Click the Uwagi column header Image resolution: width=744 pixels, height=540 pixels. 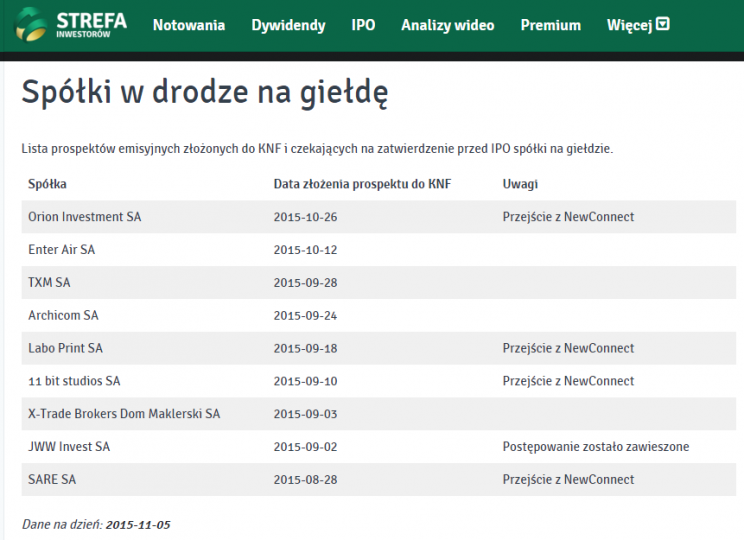pos(521,184)
